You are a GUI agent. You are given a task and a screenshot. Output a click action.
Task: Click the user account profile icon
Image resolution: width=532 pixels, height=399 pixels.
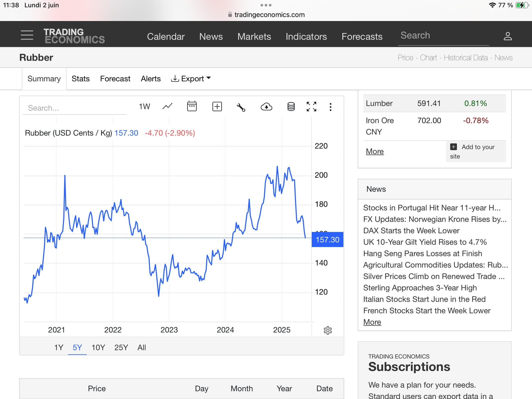click(507, 36)
